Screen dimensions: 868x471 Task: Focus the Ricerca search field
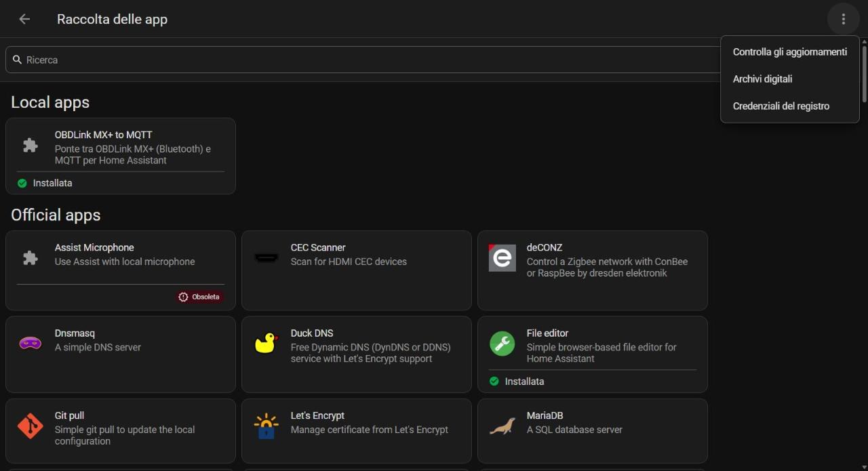363,60
